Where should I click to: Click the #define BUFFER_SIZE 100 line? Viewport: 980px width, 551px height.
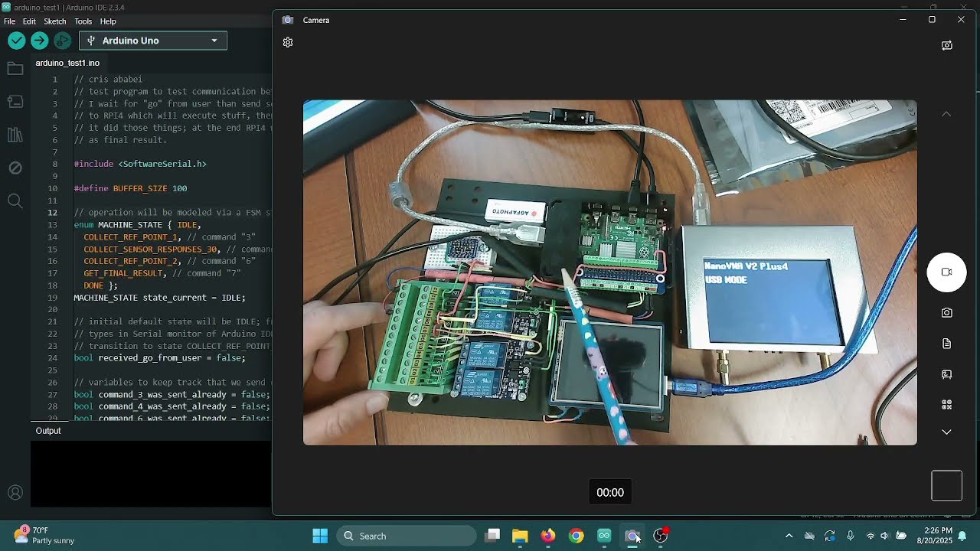pyautogui.click(x=130, y=188)
